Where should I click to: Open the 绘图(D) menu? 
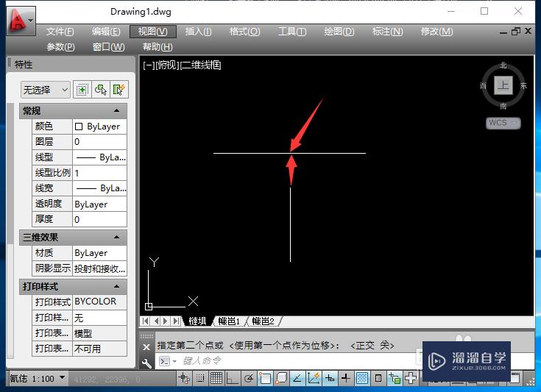coord(339,32)
